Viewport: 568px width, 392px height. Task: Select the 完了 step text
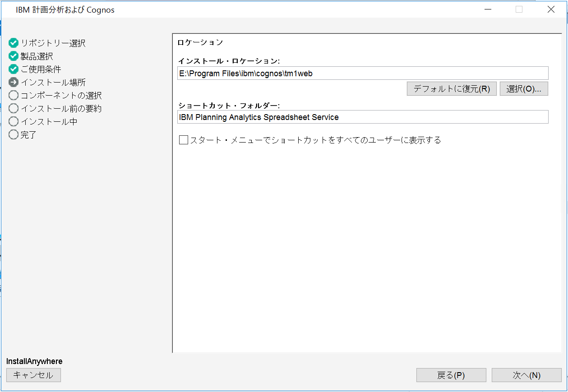point(28,135)
